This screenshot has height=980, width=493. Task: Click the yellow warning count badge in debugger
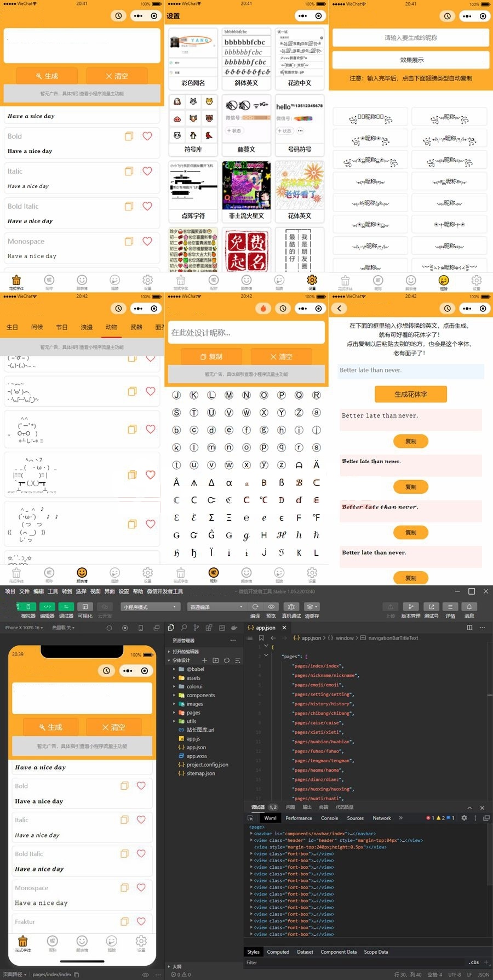pos(440,818)
